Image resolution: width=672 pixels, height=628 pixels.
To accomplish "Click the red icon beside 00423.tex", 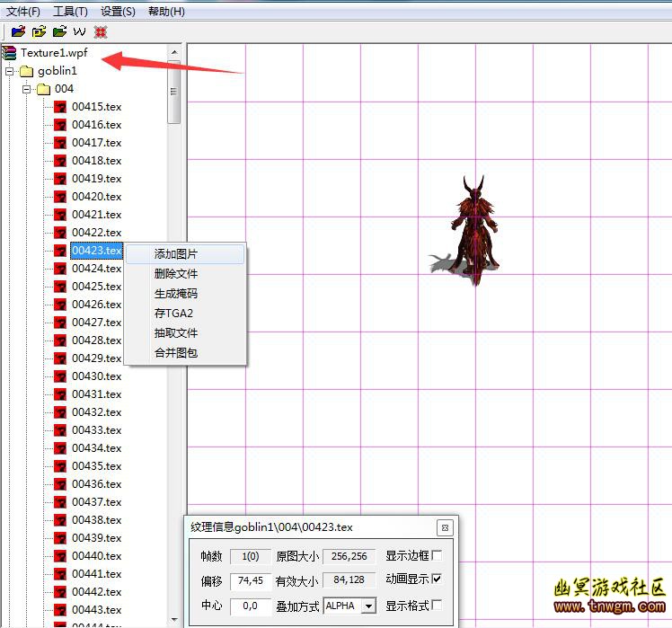I will [60, 251].
